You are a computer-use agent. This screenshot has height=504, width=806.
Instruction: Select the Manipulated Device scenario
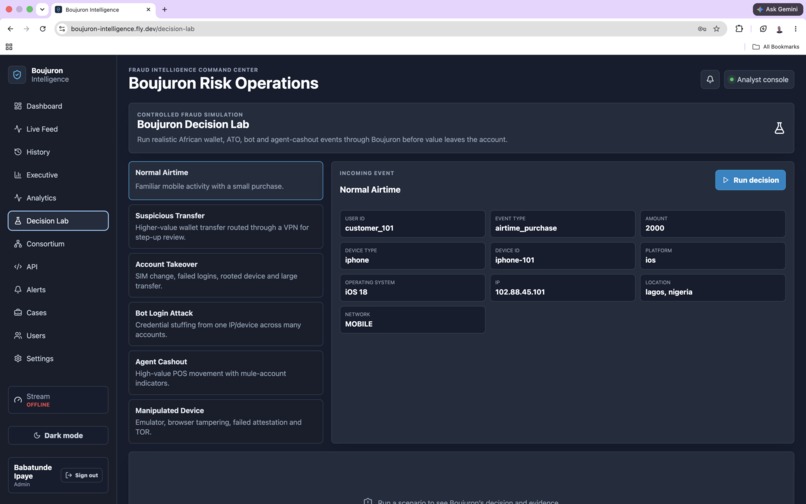(226, 422)
